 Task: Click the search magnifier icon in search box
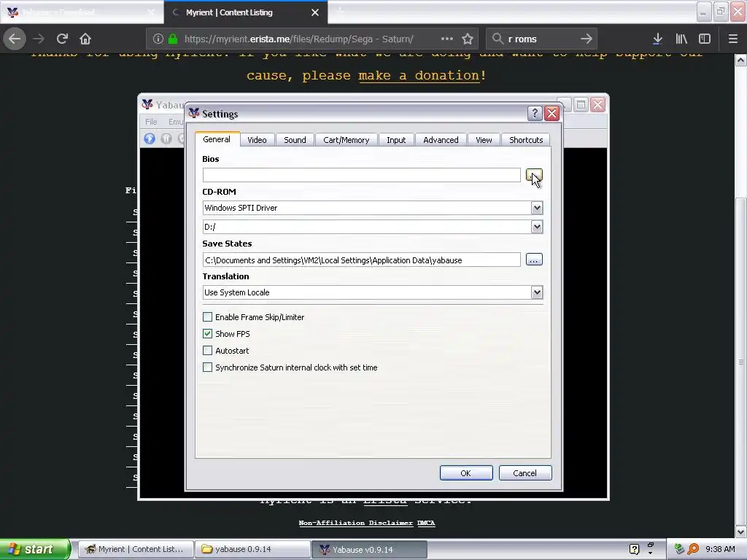click(x=498, y=39)
